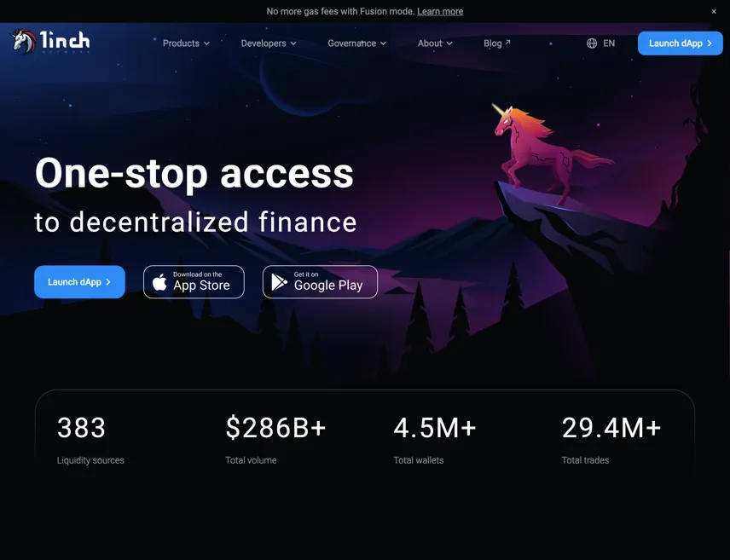Expand the Developers dropdown menu
The height and width of the screenshot is (560, 730).
(x=269, y=43)
